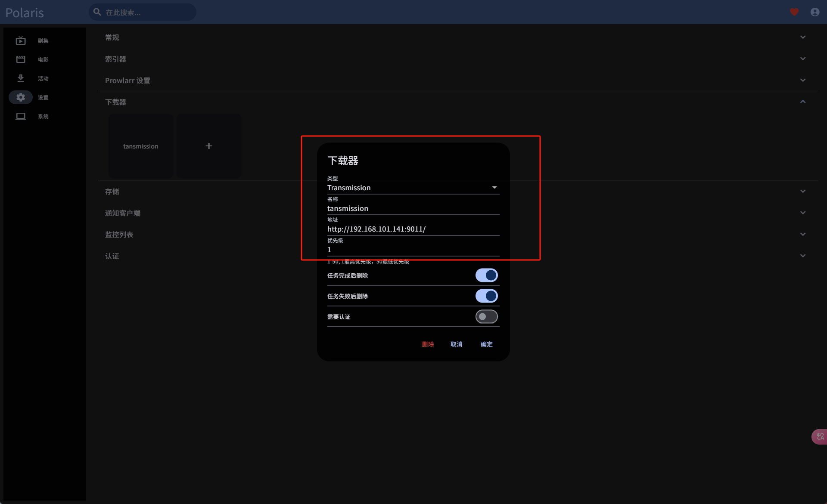Click the 电影 label in sidebar
Screen dimensions: 827x504
[x=43, y=59]
